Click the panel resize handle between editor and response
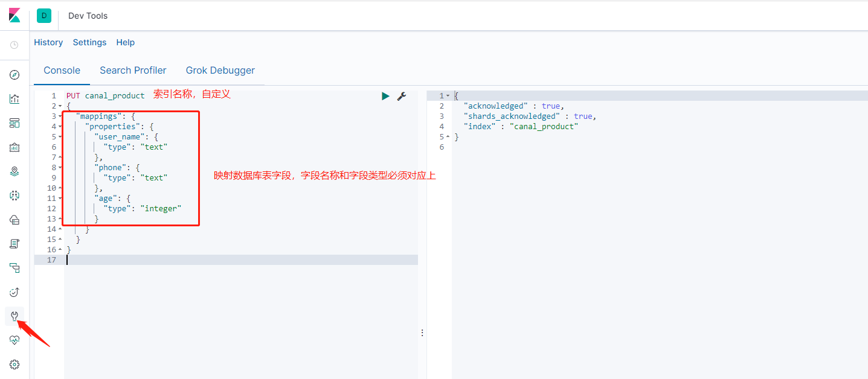 422,333
